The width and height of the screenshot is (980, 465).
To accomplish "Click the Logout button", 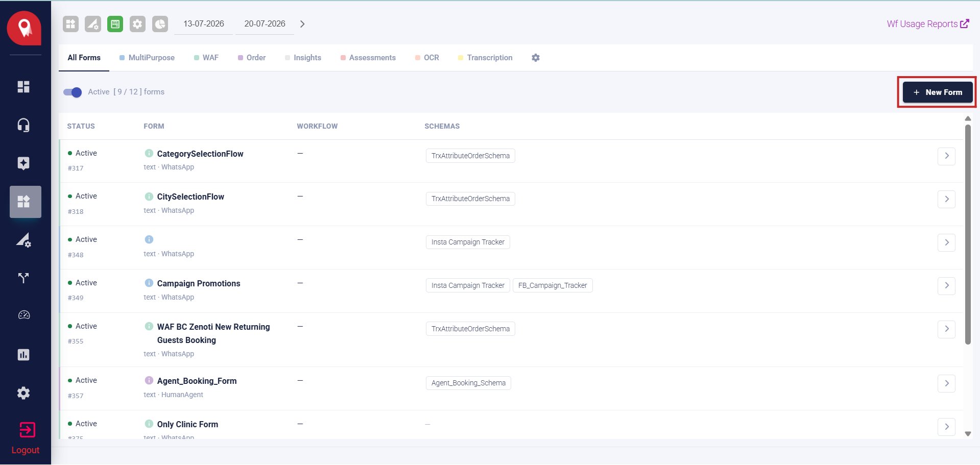I will point(26,438).
